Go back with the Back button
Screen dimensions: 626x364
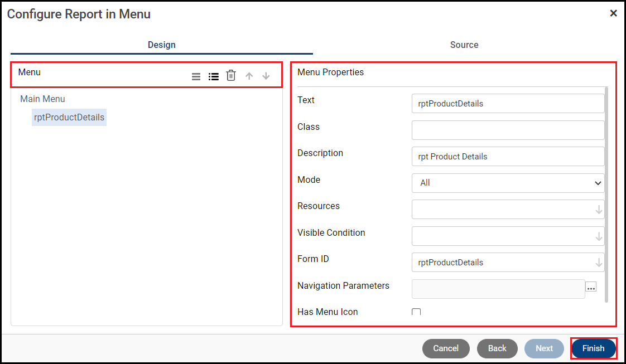(497, 348)
